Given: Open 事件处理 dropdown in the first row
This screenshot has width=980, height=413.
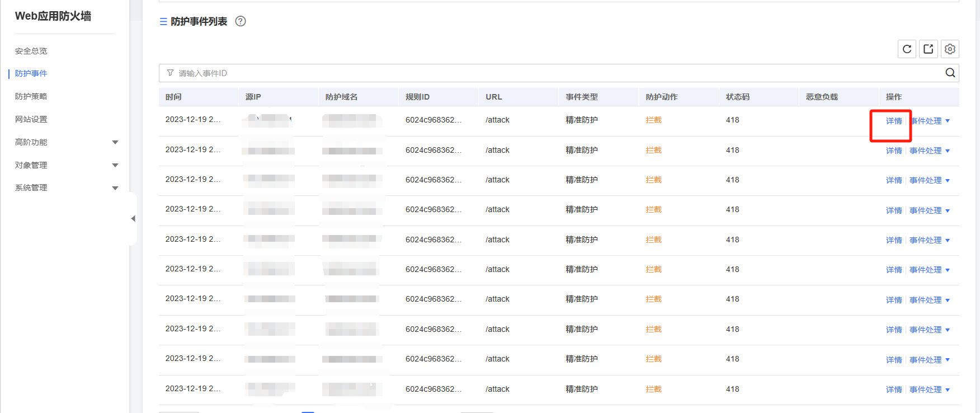Looking at the screenshot, I should pos(929,121).
